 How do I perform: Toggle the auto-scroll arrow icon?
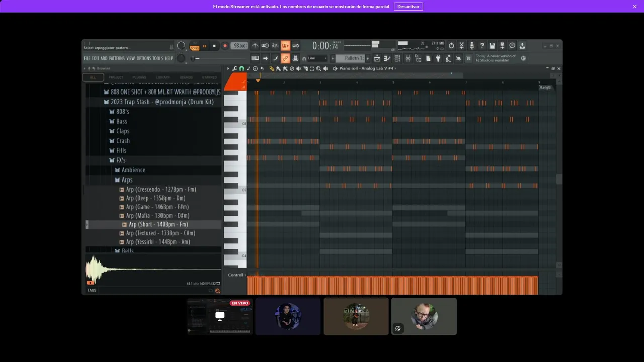click(265, 58)
